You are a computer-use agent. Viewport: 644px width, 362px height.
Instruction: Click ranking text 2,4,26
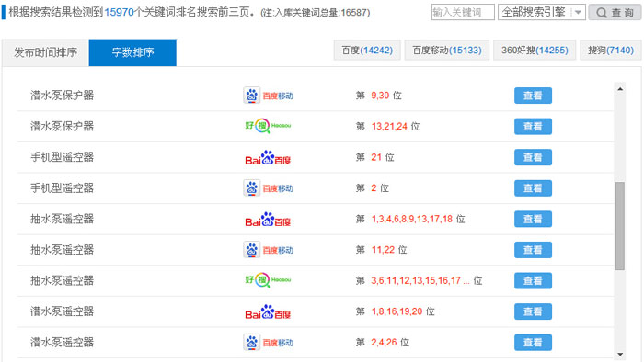click(x=384, y=343)
